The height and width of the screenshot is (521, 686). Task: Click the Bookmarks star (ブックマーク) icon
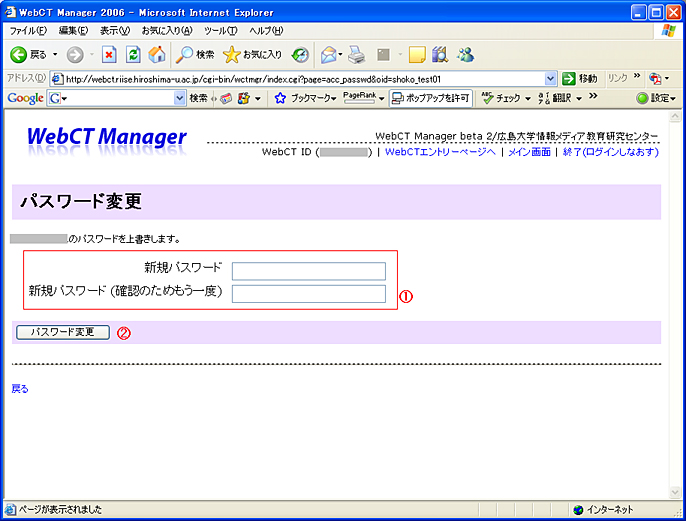point(280,98)
